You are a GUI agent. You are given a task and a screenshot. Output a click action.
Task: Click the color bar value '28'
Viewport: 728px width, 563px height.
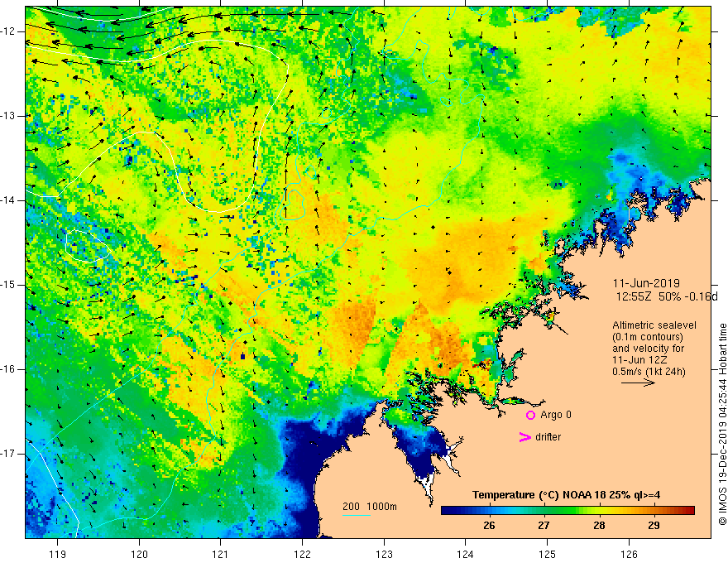pos(599,526)
